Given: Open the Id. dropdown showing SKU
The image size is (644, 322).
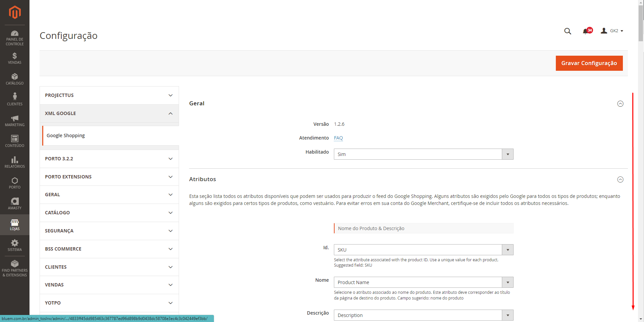Looking at the screenshot, I should pyautogui.click(x=423, y=250).
